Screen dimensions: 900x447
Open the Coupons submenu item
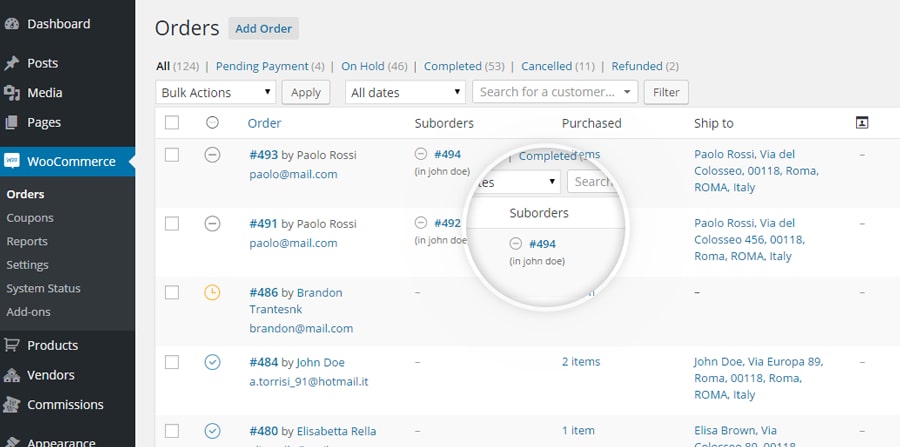coord(30,218)
